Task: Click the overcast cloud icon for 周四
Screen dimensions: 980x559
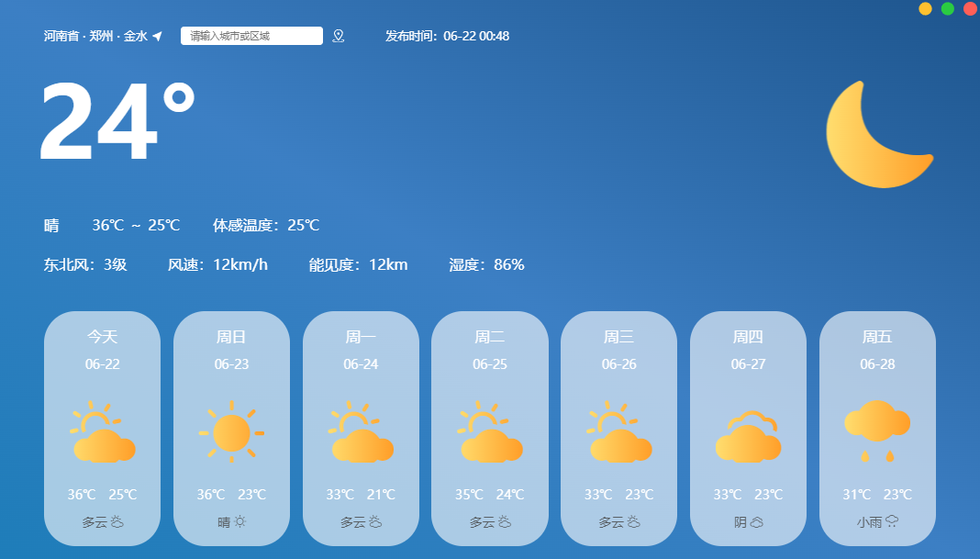Action: click(x=748, y=435)
